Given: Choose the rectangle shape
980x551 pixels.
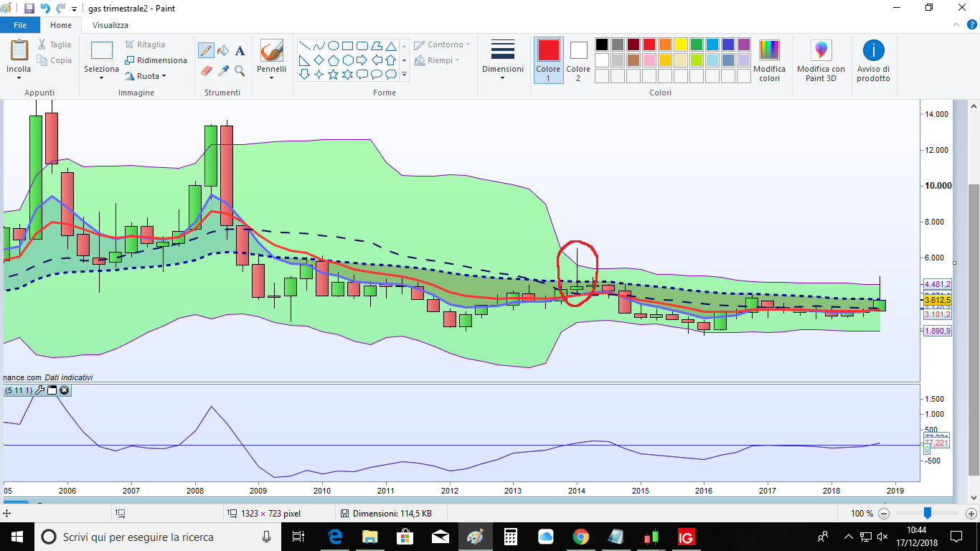Looking at the screenshot, I should [x=348, y=45].
